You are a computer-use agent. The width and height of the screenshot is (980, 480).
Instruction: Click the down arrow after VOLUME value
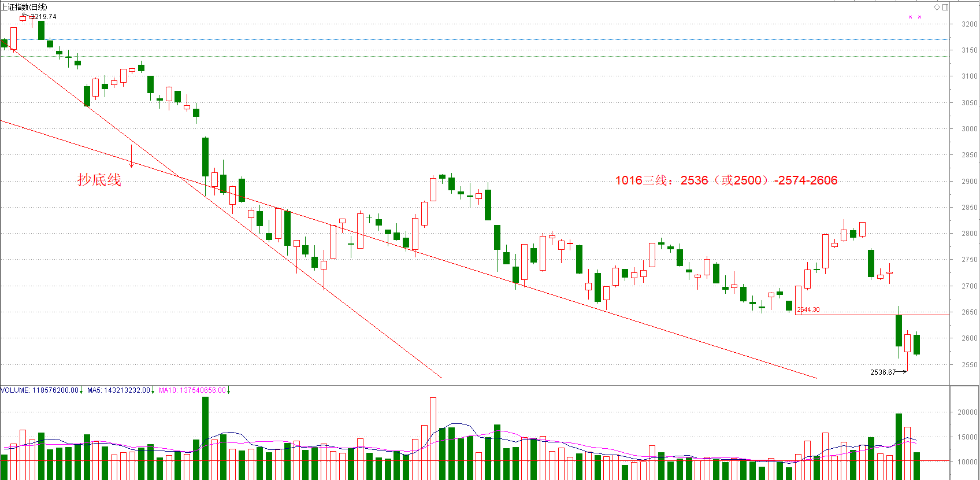point(81,390)
